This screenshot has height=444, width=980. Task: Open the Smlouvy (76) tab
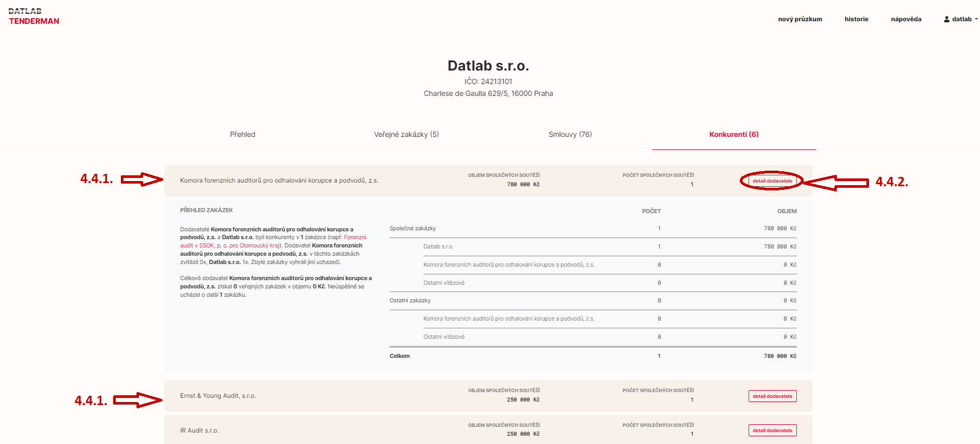point(570,134)
